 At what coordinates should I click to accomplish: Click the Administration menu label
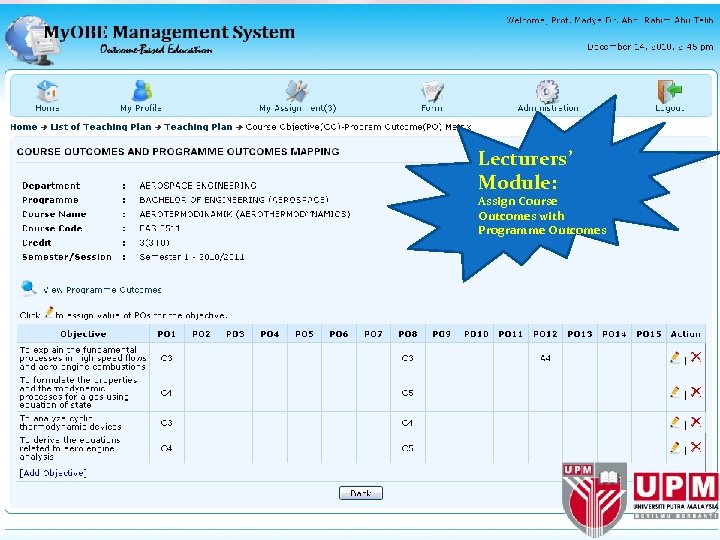point(548,108)
